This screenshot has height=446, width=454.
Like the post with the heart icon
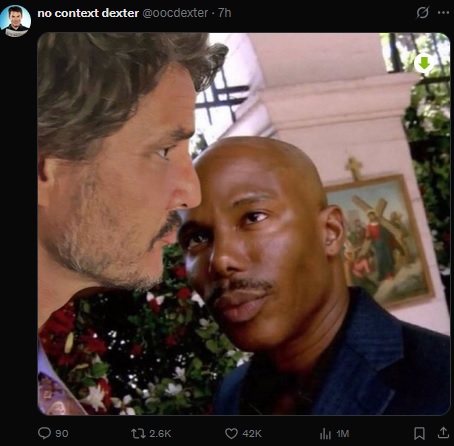pyautogui.click(x=231, y=433)
